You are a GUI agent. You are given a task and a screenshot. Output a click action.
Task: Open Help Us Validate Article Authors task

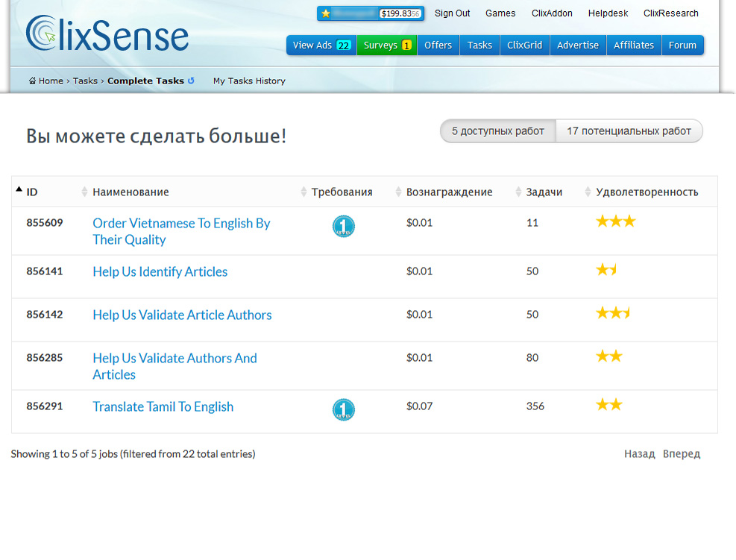tap(182, 315)
